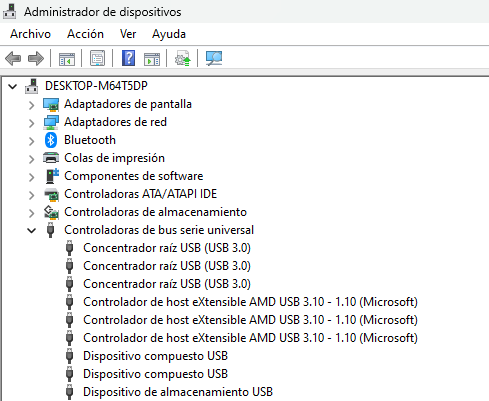Image resolution: width=489 pixels, height=401 pixels.
Task: Select Dispositivo de almacenamiento USB
Action: tap(178, 392)
